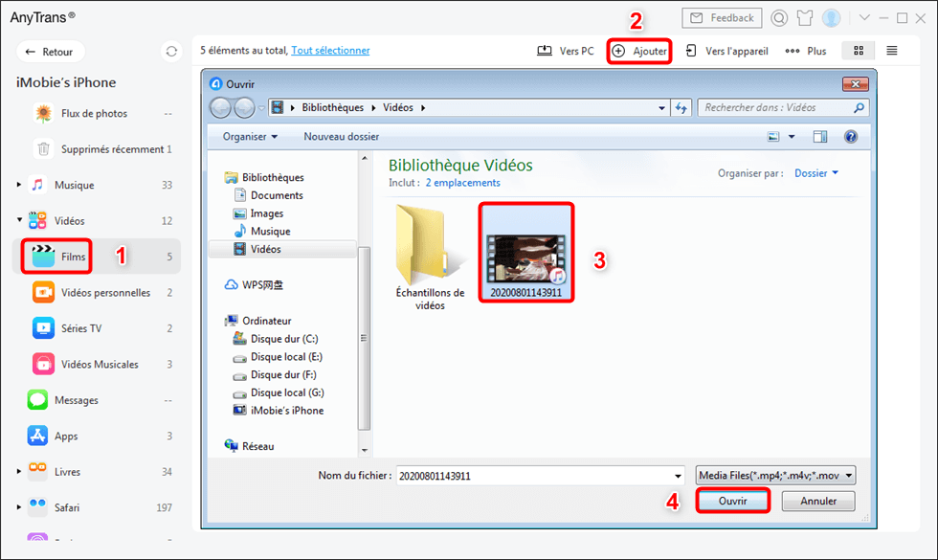This screenshot has height=560, width=938.
Task: Click Vidéos in the address bar
Action: (398, 107)
